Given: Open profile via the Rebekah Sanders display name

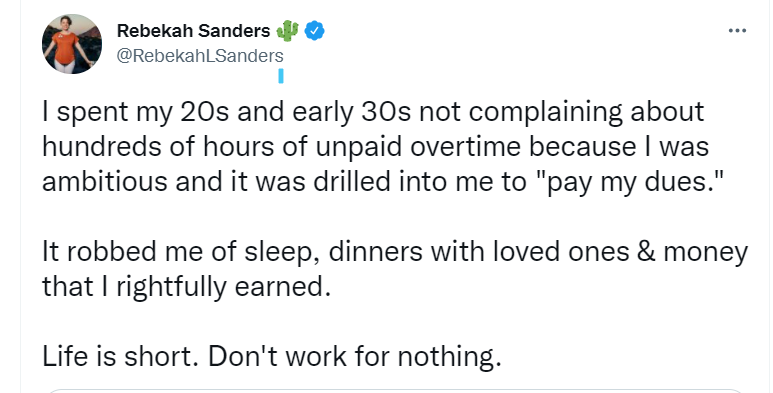Looking at the screenshot, I should click(x=193, y=31).
